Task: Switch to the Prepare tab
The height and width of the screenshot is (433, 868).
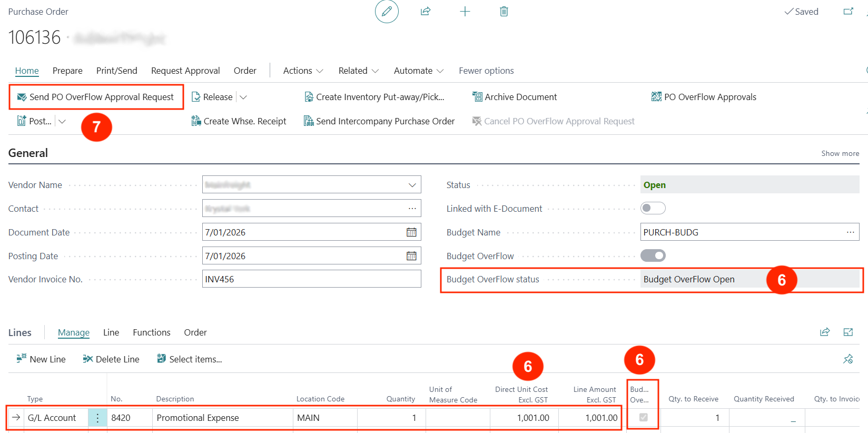Action: coord(67,71)
